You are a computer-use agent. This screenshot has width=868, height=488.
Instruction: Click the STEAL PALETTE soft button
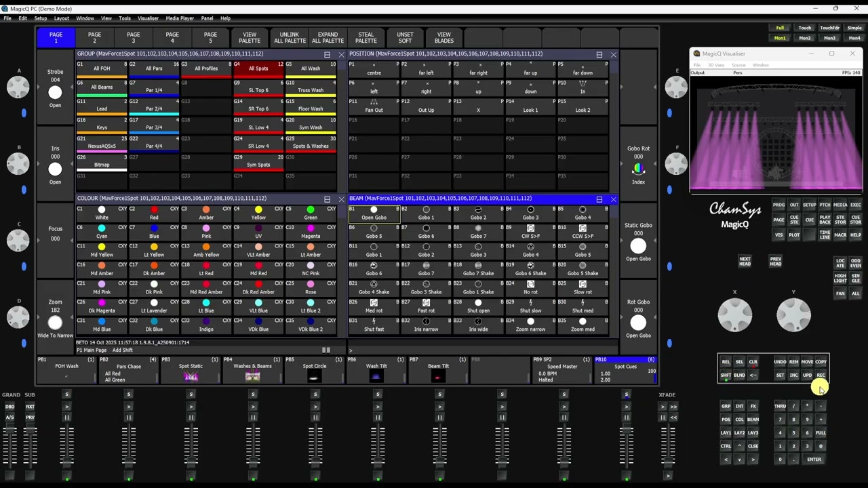(x=366, y=38)
